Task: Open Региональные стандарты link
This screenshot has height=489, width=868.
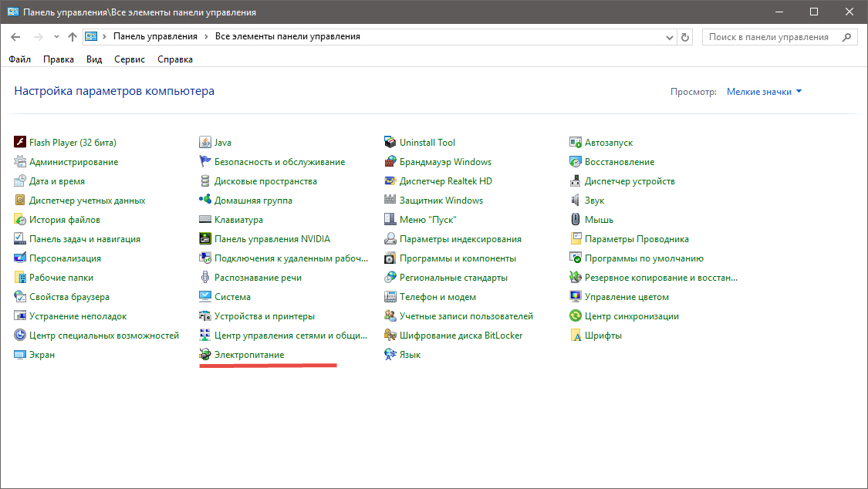Action: pyautogui.click(x=454, y=278)
